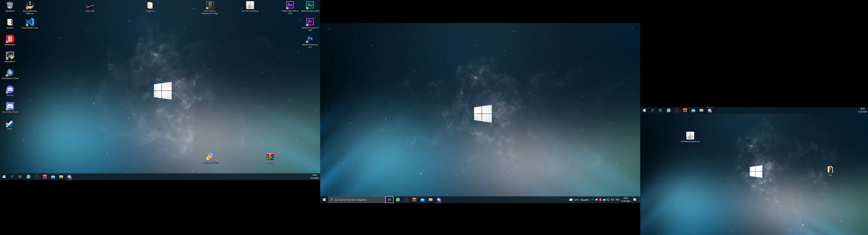Select the Visual Studio Code shortcut
The height and width of the screenshot is (235, 868).
point(30,22)
